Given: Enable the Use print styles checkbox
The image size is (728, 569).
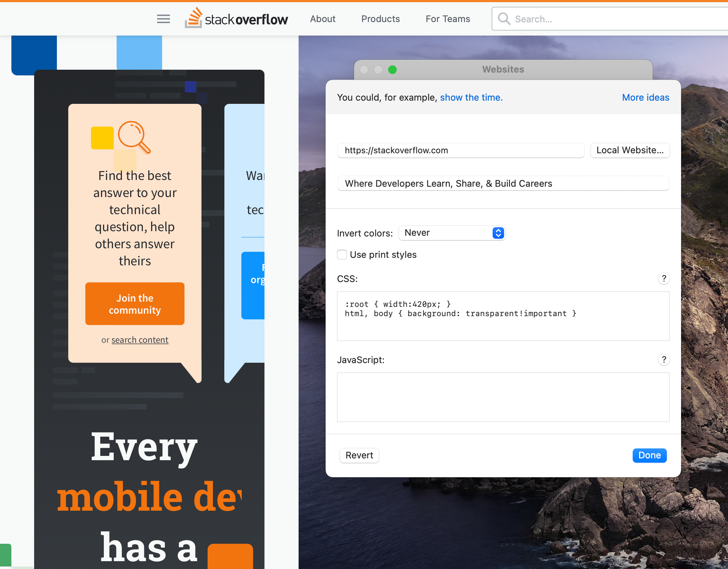Looking at the screenshot, I should [342, 255].
